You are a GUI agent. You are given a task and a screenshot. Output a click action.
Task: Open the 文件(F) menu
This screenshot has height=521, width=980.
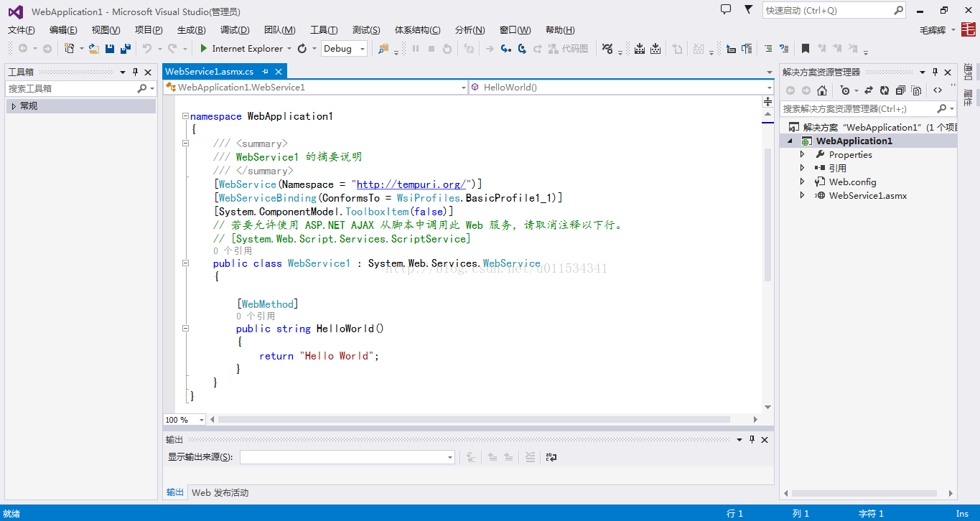coord(22,30)
